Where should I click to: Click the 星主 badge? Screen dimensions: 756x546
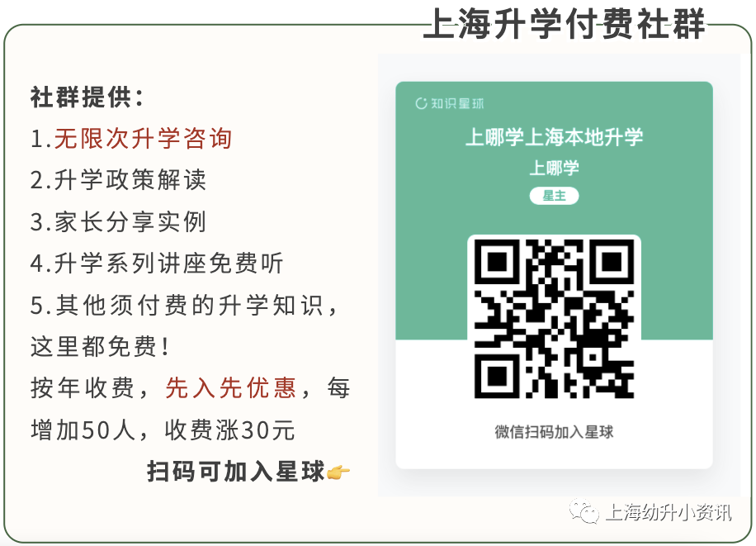tap(554, 196)
